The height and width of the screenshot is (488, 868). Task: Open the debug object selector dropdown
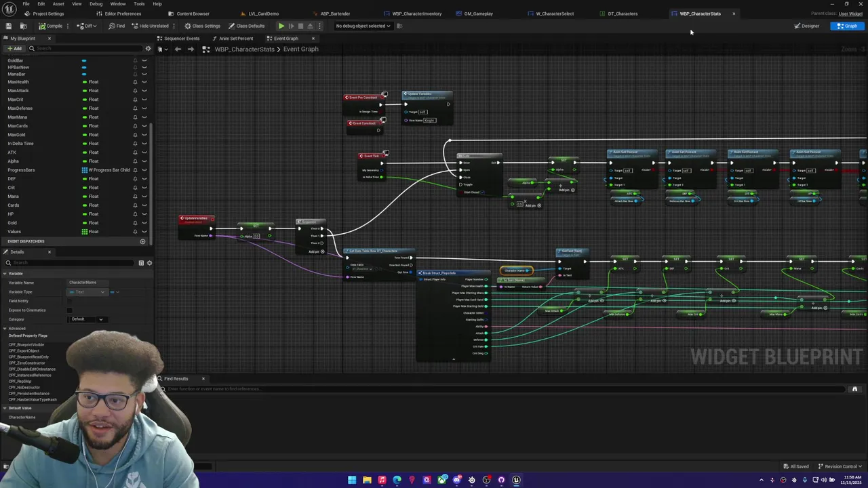[x=363, y=26]
